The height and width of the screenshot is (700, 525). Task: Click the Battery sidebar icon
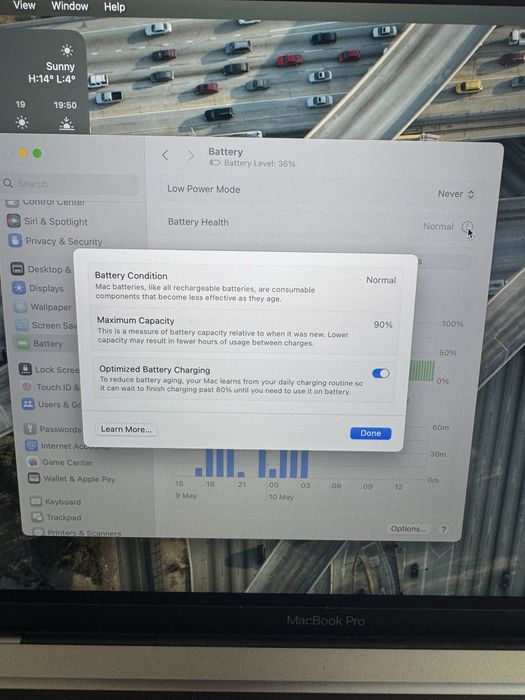point(23,343)
